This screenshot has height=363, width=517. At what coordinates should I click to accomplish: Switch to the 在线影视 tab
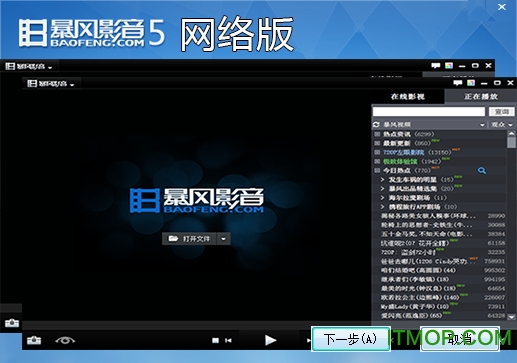[x=408, y=97]
